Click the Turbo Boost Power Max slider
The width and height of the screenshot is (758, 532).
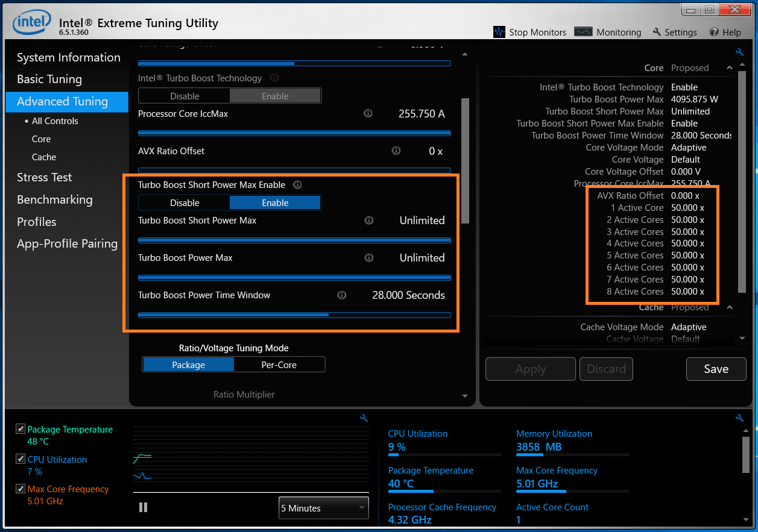tap(294, 277)
